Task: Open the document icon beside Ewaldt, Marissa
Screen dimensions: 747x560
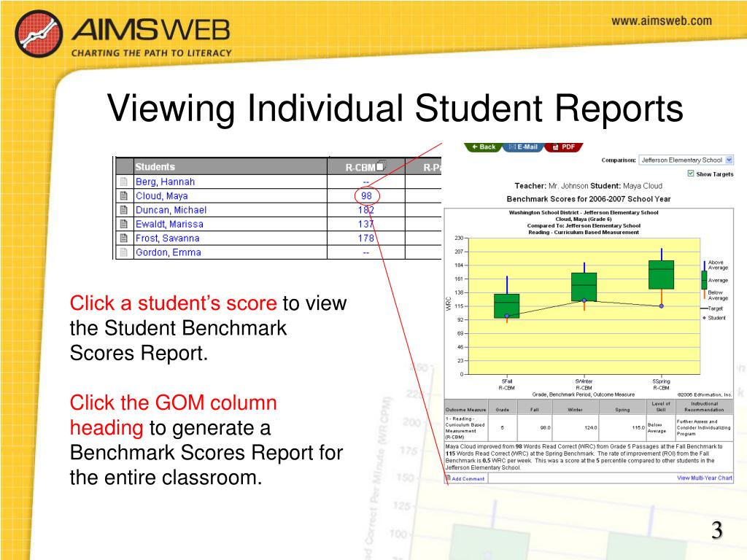Action: click(124, 224)
